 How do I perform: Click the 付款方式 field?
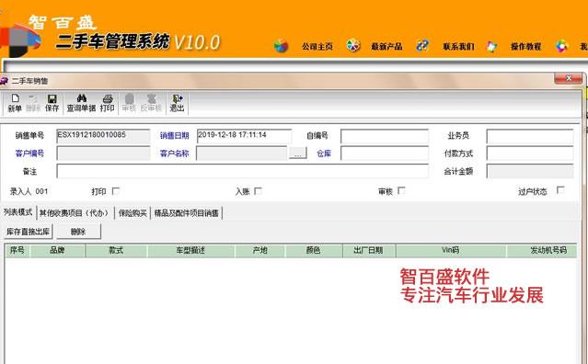pyautogui.click(x=530, y=154)
